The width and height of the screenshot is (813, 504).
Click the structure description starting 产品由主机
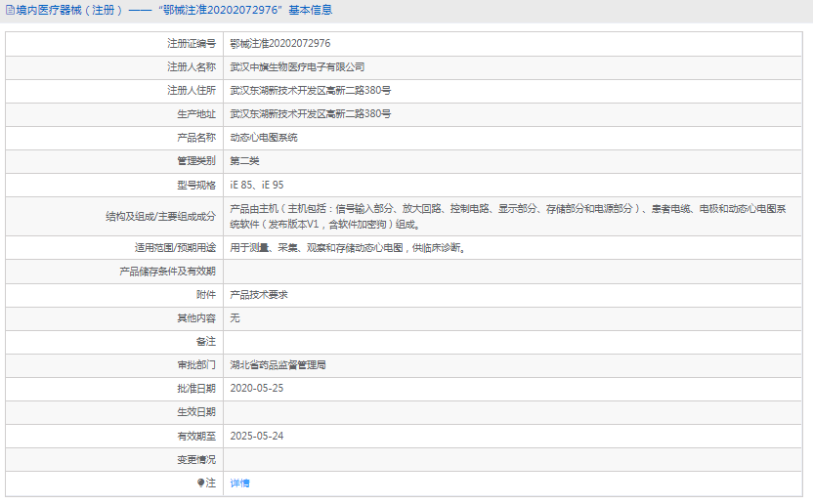[x=508, y=216]
